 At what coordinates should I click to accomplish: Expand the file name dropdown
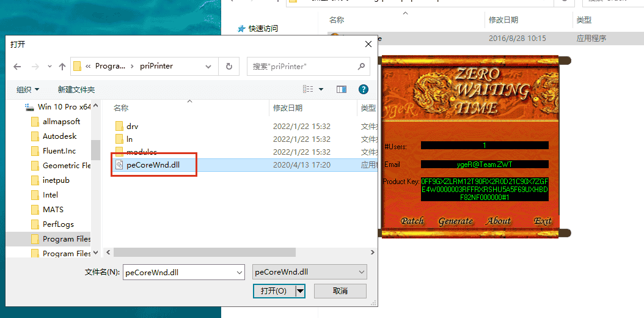(240, 272)
